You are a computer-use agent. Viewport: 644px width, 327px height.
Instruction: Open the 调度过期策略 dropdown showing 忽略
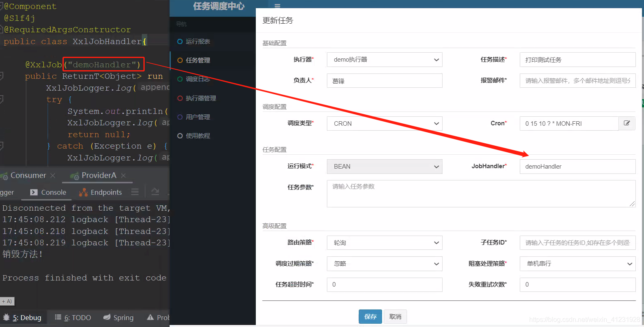tap(385, 264)
